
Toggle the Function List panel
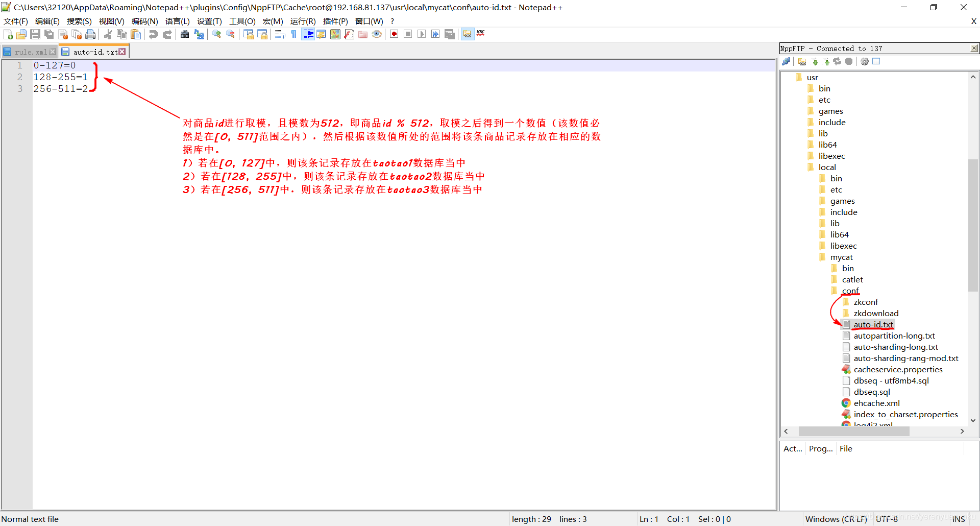[x=349, y=34]
